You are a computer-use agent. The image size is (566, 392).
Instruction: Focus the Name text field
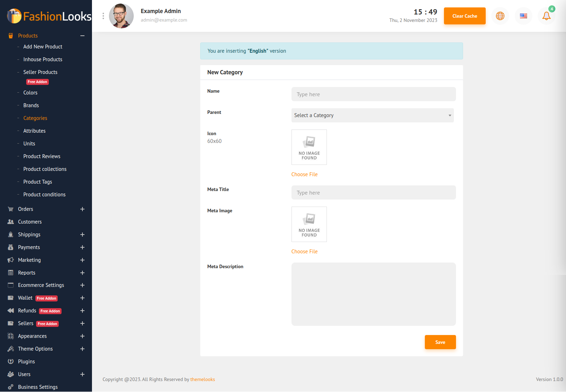click(x=373, y=94)
